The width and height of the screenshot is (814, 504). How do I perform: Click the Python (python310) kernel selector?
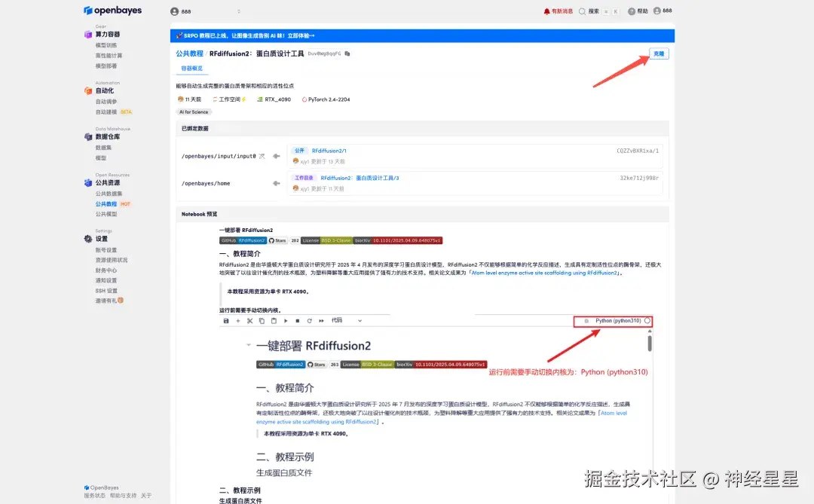pyautogui.click(x=618, y=321)
